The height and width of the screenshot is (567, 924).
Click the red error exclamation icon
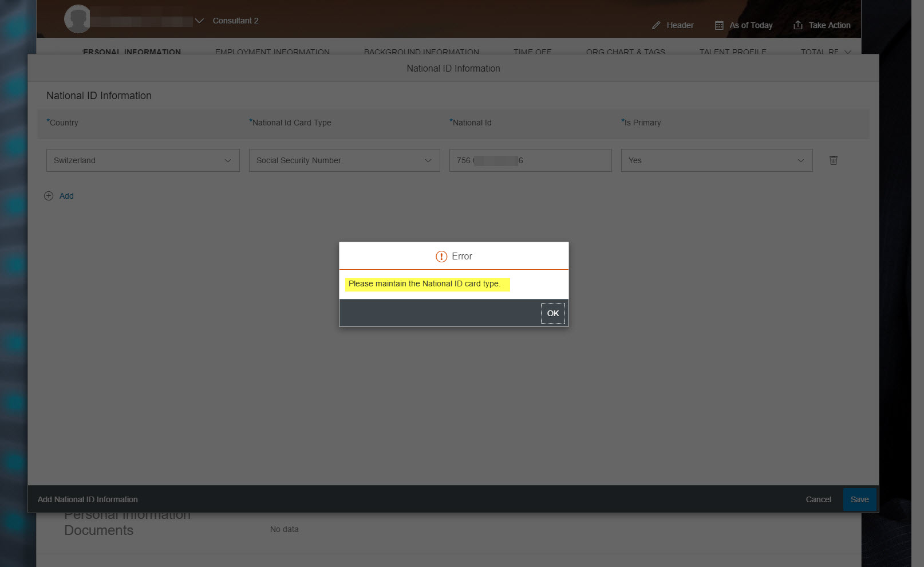click(x=441, y=257)
